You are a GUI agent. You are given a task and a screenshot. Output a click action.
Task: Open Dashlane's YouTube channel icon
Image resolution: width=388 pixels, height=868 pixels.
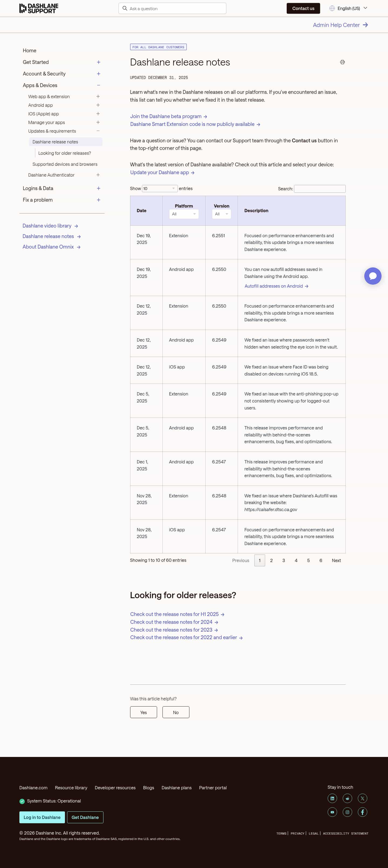click(332, 812)
